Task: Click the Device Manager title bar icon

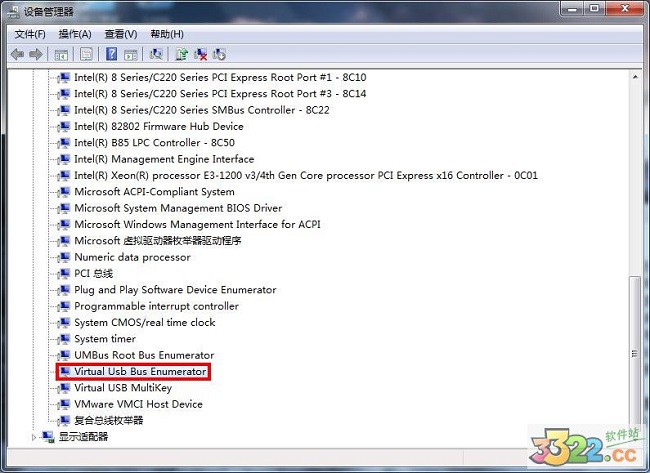Action: [x=13, y=12]
